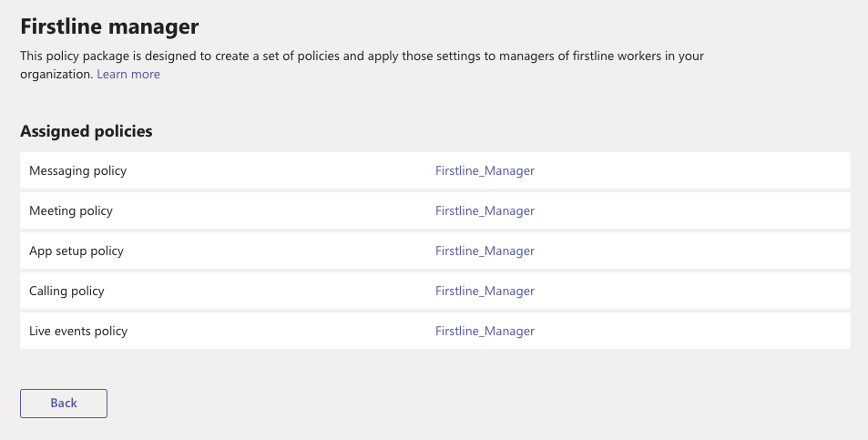Open Firstline_Manager link for Live events policy
The width and height of the screenshot is (868, 440).
pos(485,331)
